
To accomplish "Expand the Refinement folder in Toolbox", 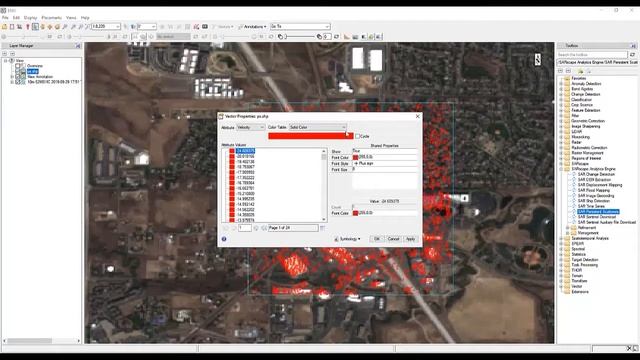I will [x=567, y=228].
